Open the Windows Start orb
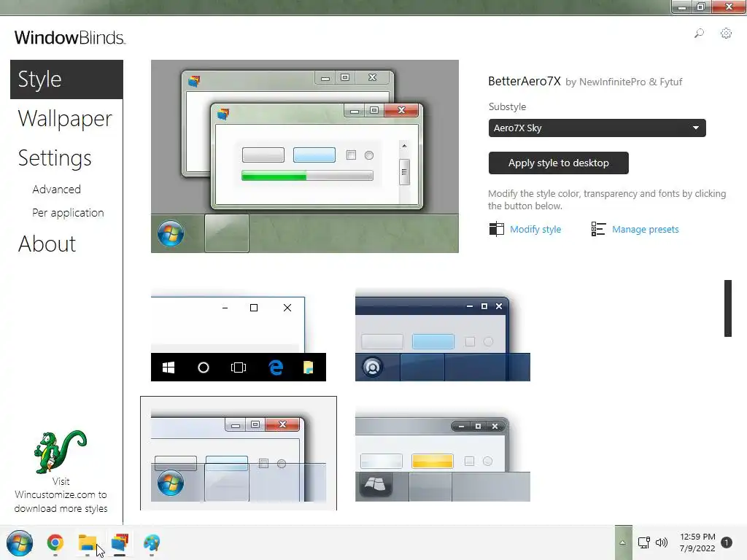The width and height of the screenshot is (747, 560). pos(20,542)
